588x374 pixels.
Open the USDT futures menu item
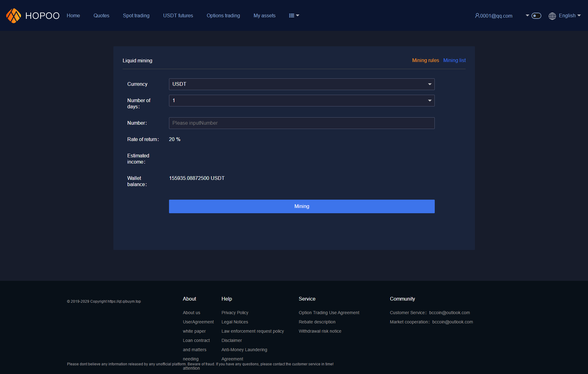tap(178, 15)
